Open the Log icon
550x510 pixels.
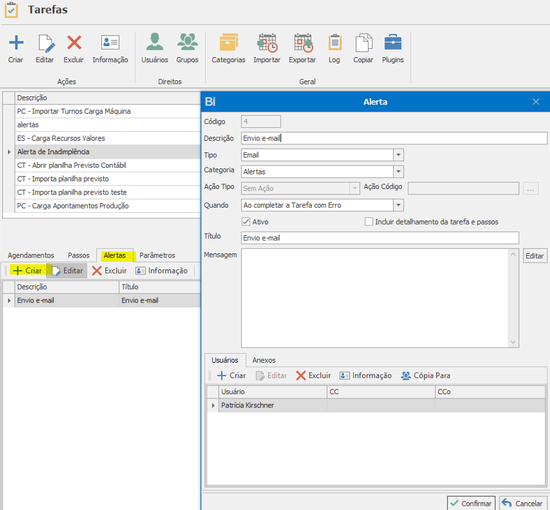point(335,42)
